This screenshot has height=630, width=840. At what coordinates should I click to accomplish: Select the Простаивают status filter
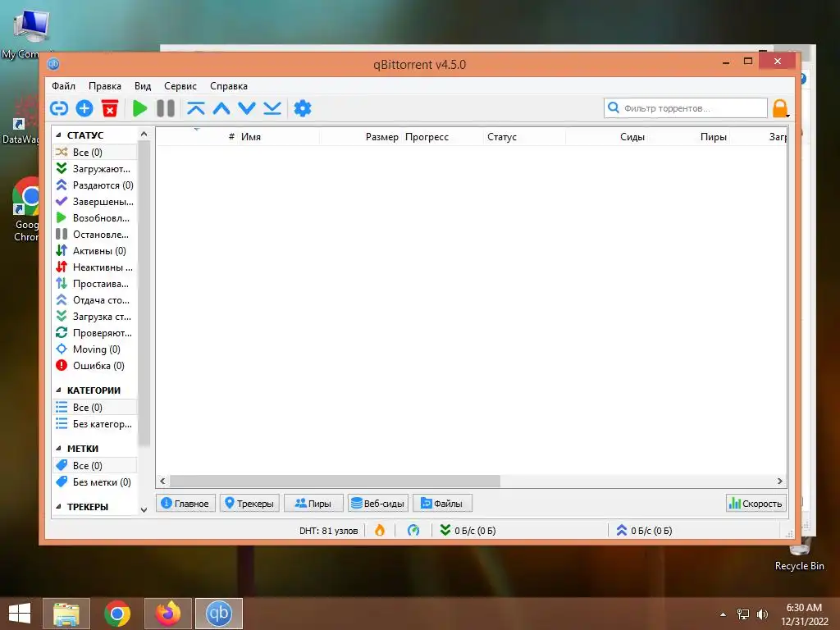point(95,284)
